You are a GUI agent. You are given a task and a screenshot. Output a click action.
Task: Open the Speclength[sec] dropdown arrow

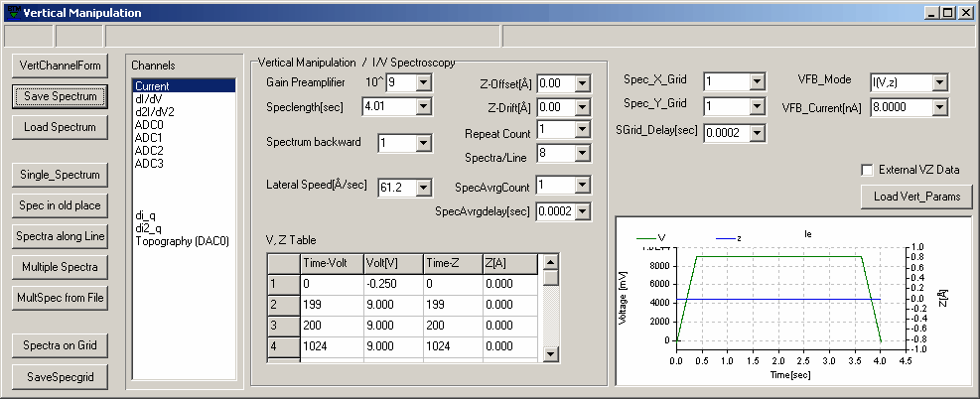coord(423,107)
